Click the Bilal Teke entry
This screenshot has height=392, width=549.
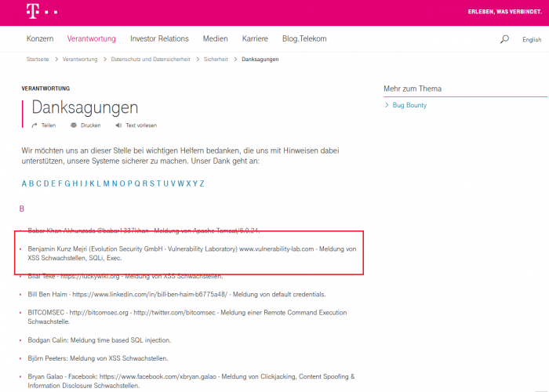pos(125,276)
